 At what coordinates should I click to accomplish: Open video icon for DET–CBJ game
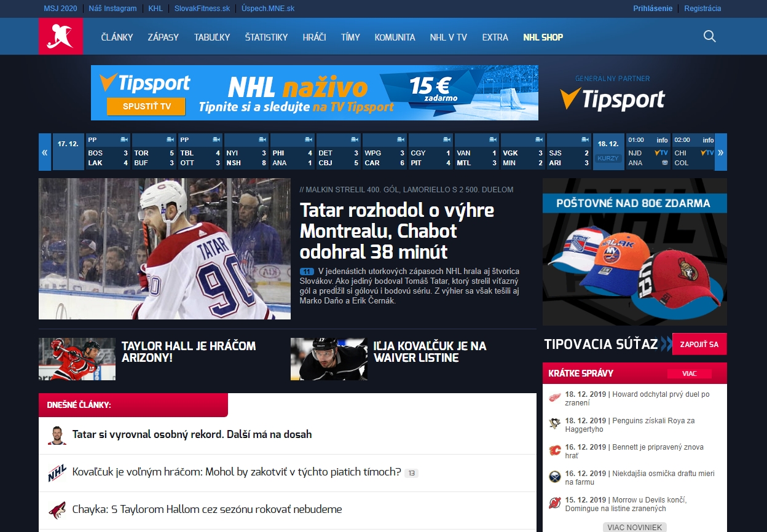(x=355, y=139)
